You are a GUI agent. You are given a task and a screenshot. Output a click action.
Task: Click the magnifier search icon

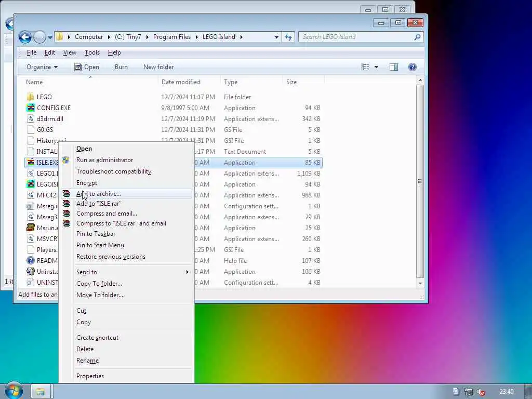click(417, 37)
